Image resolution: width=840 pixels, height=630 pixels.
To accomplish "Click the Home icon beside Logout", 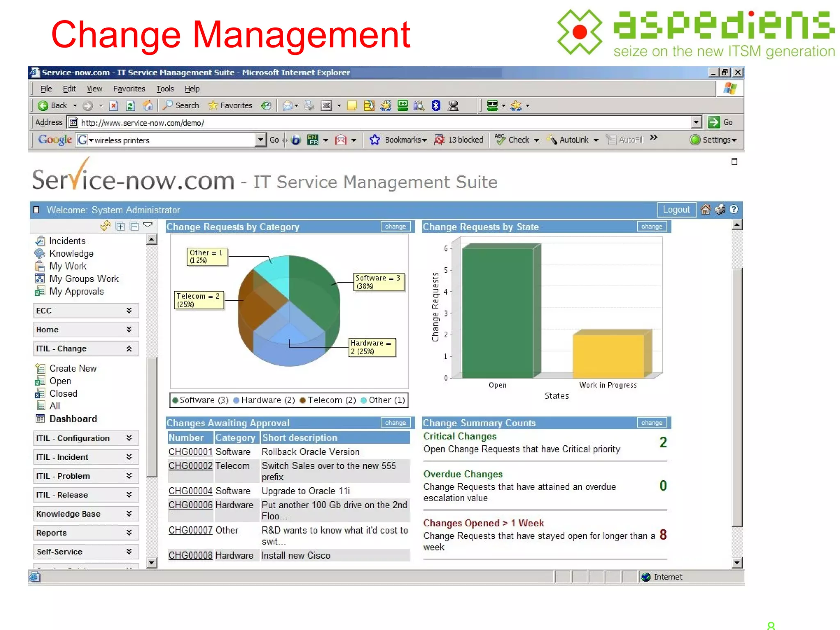I will (x=705, y=210).
